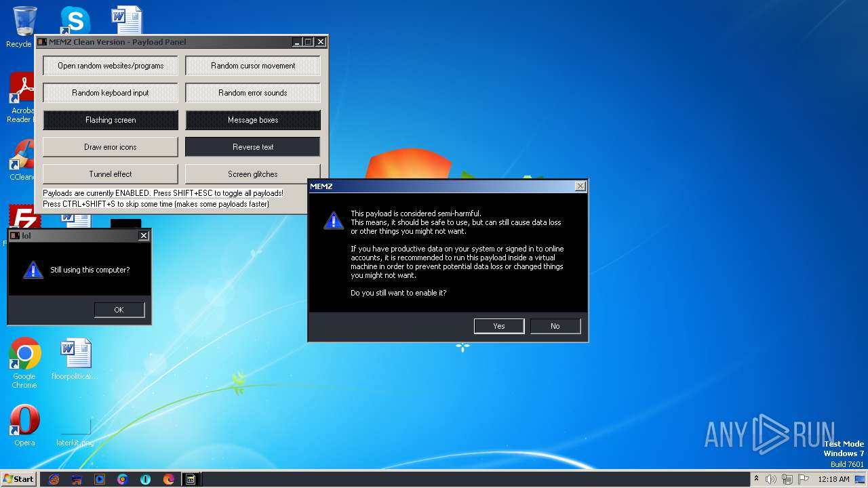
Task: Click the warning icon in the MEMZ dialog
Action: pyautogui.click(x=334, y=220)
